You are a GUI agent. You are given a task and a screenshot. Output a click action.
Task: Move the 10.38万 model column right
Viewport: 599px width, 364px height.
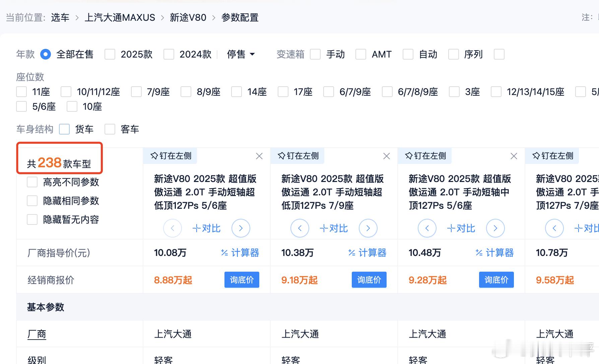click(x=368, y=228)
